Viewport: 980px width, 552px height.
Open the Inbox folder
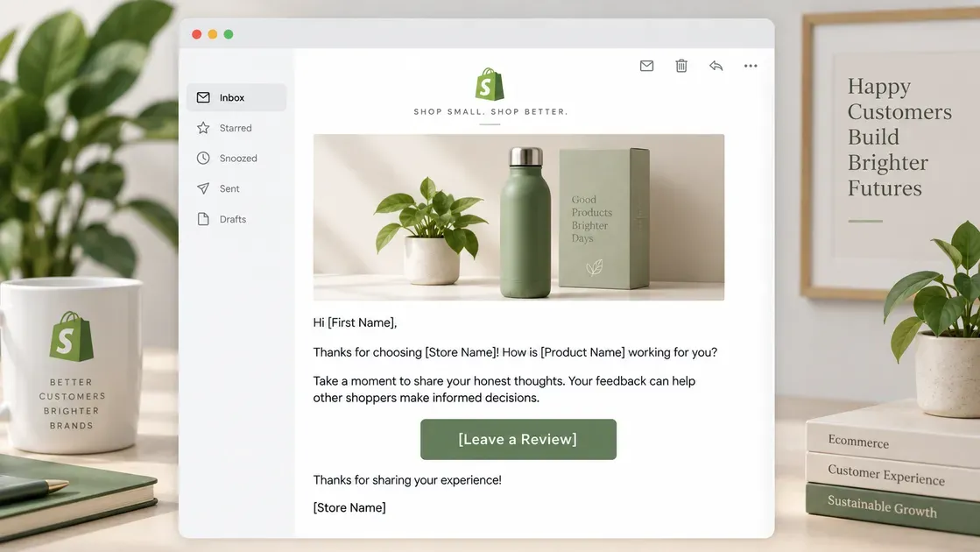pos(236,97)
